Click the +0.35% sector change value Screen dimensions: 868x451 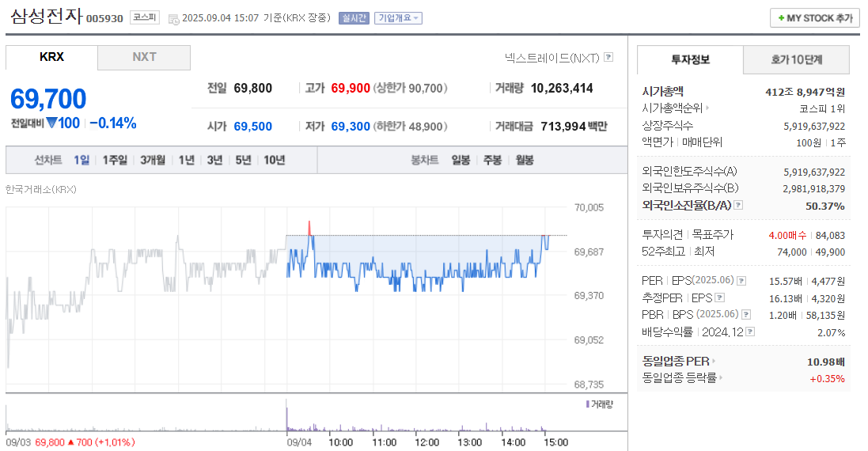point(827,379)
